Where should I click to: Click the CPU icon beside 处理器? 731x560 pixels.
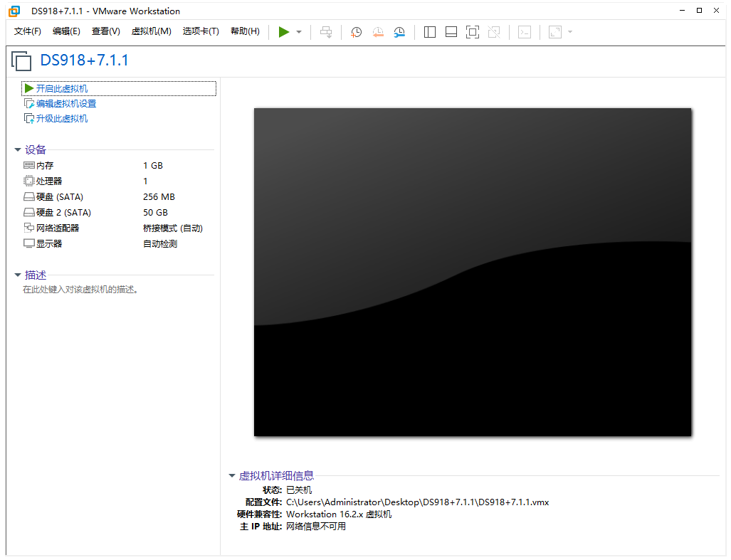point(29,181)
